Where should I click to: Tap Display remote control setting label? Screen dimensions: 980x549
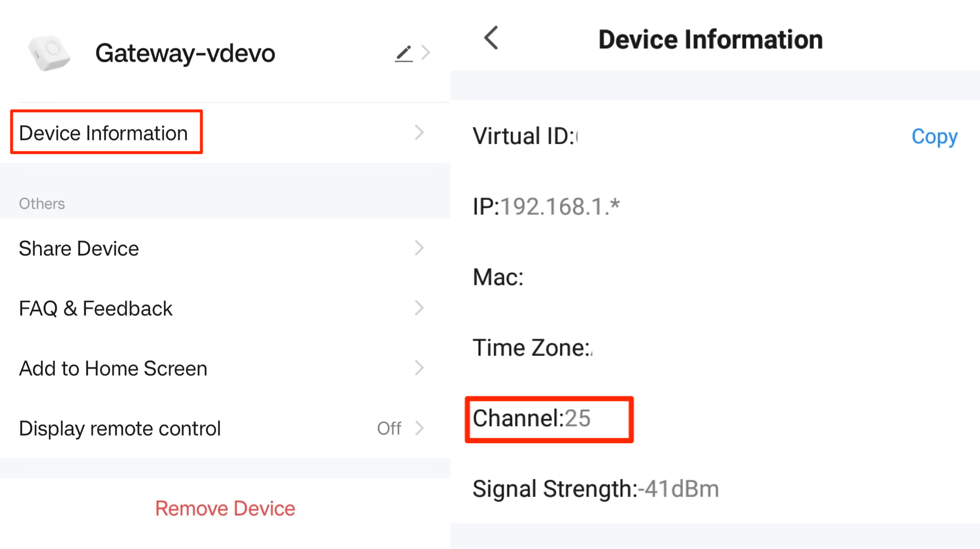(x=120, y=429)
